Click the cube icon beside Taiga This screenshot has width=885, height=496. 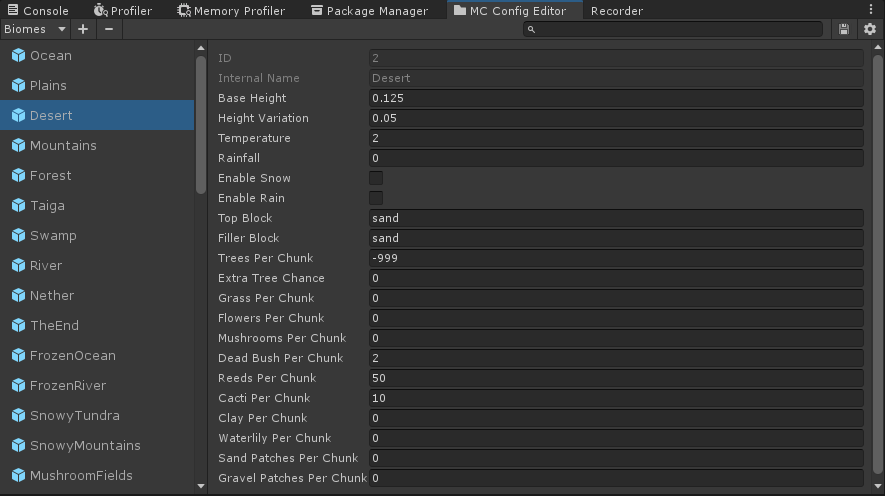(x=19, y=205)
